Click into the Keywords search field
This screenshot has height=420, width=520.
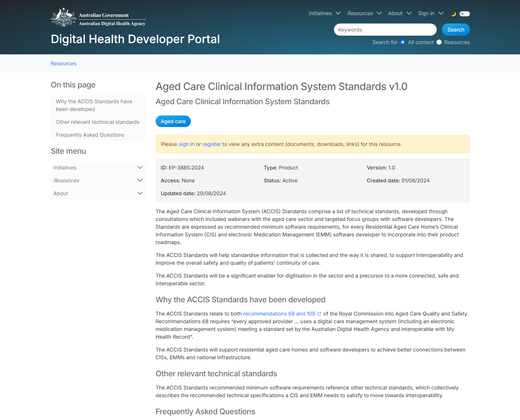tap(385, 30)
